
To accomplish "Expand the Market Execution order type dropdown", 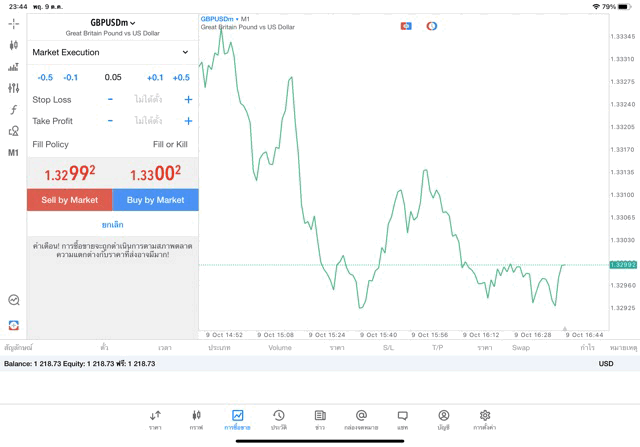I will click(111, 52).
